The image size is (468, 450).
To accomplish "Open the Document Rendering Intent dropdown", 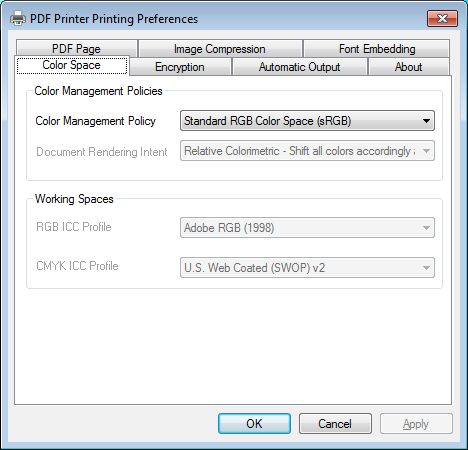I will pyautogui.click(x=307, y=151).
